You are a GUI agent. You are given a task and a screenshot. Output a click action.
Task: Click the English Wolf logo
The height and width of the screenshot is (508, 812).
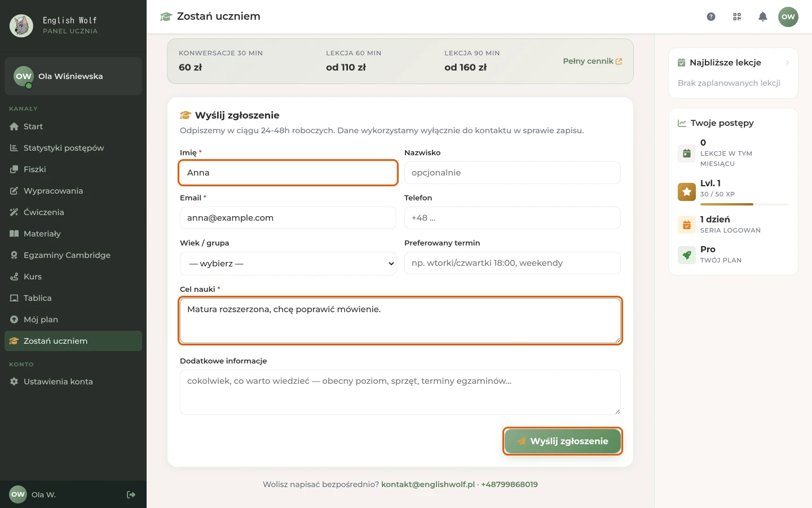pyautogui.click(x=21, y=26)
